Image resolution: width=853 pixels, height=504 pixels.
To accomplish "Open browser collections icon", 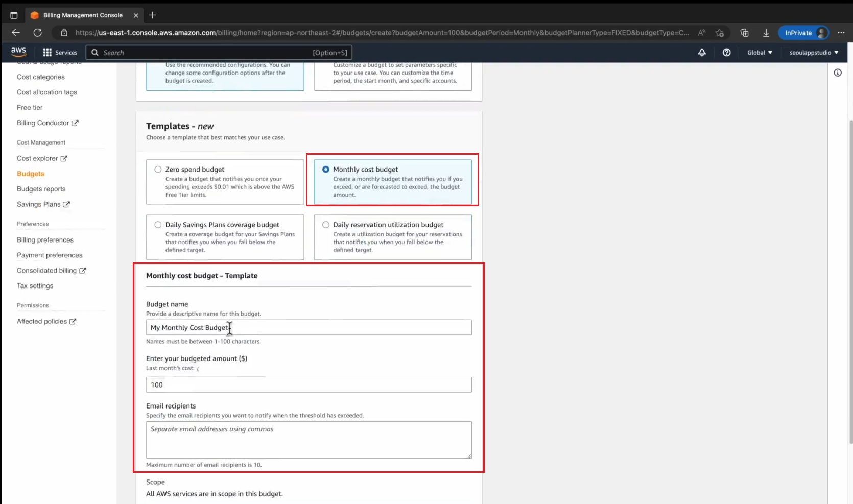I will 744,33.
